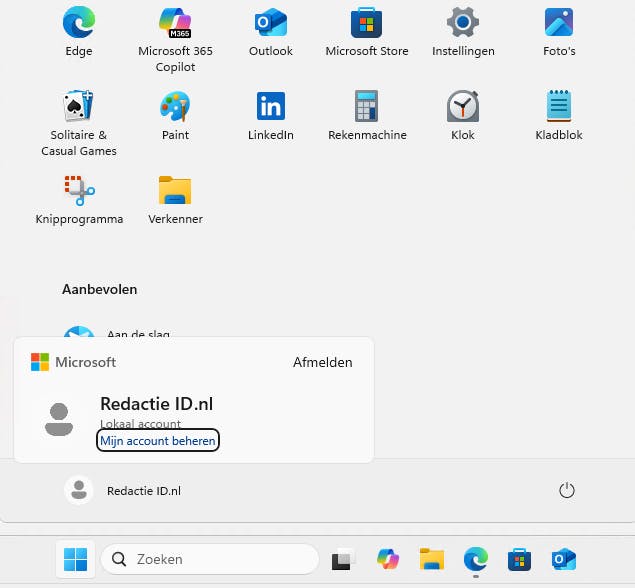The height and width of the screenshot is (588, 635).
Task: Launch Microsoft 365 Copilot pinned app
Action: [x=175, y=40]
